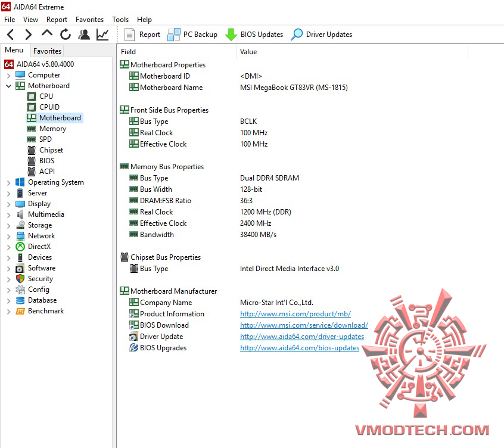Click the Field column header
504x448 pixels.
click(177, 52)
